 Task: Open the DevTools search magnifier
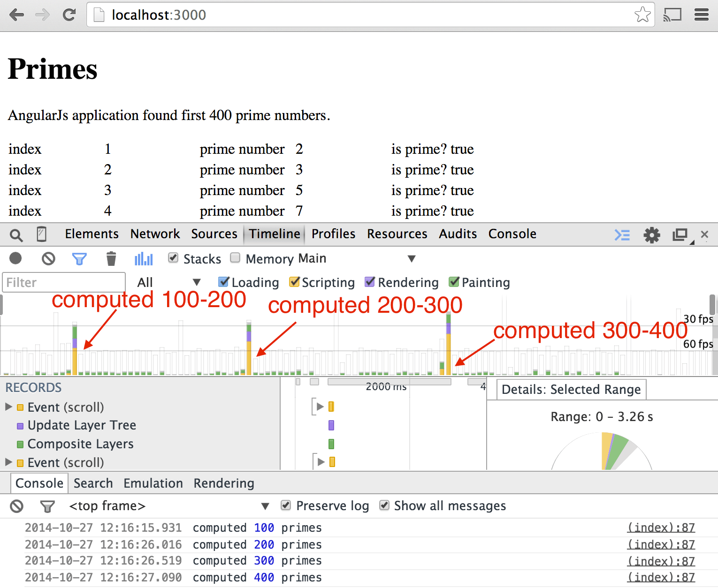[16, 234]
